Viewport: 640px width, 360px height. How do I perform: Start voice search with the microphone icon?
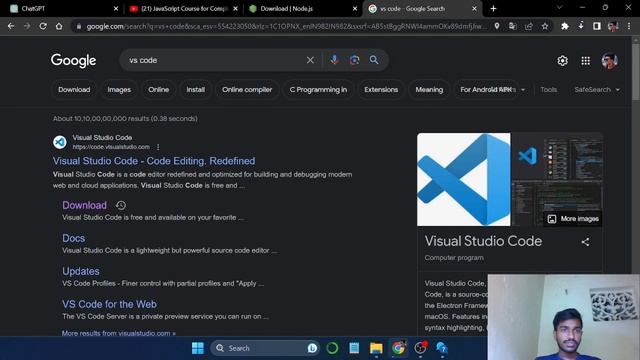pos(334,60)
